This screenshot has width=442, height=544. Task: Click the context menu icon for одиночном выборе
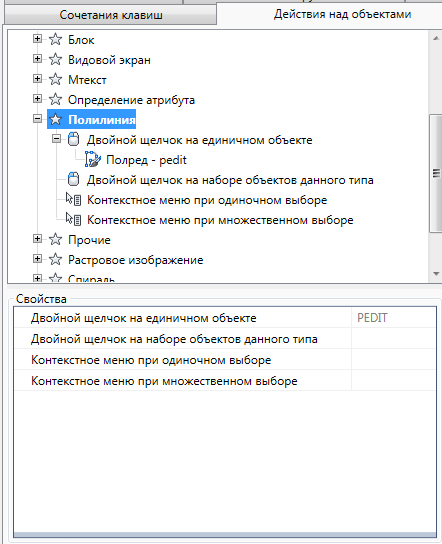[74, 199]
